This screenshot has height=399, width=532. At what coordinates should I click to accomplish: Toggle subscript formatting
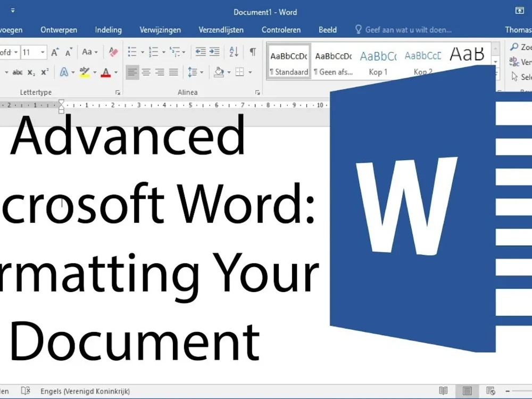click(31, 72)
